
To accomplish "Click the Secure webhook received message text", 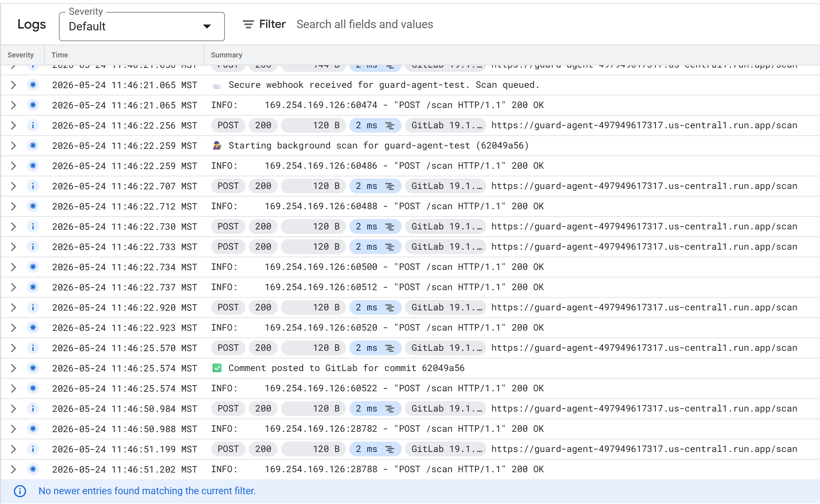I will tap(384, 85).
